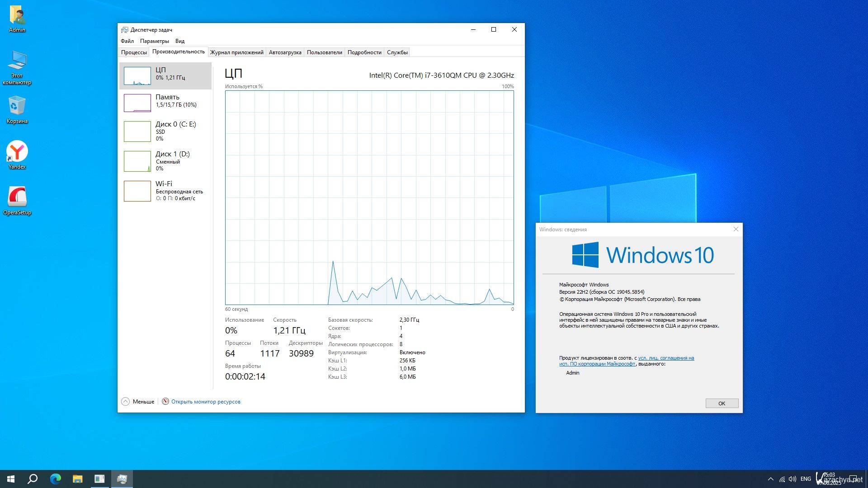This screenshot has height=488, width=868.
Task: Click the resource monitor icon
Action: pyautogui.click(x=165, y=402)
